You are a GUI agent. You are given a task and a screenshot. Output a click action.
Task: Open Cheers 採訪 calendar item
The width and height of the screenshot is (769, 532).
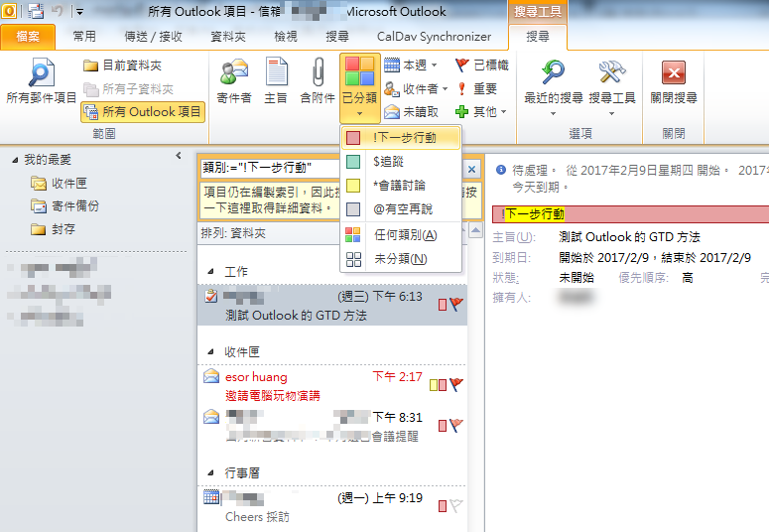pyautogui.click(x=332, y=506)
